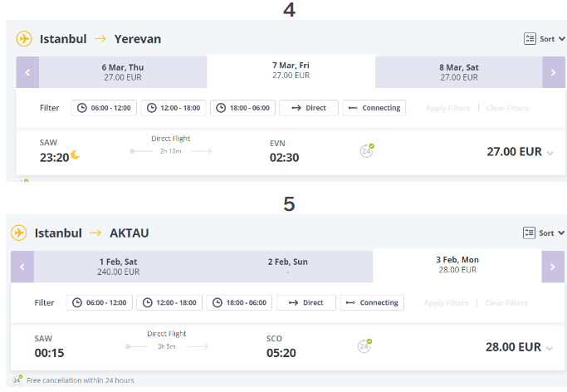Open Sort dropdown for AKTAU results
567x392 pixels.
pos(544,233)
